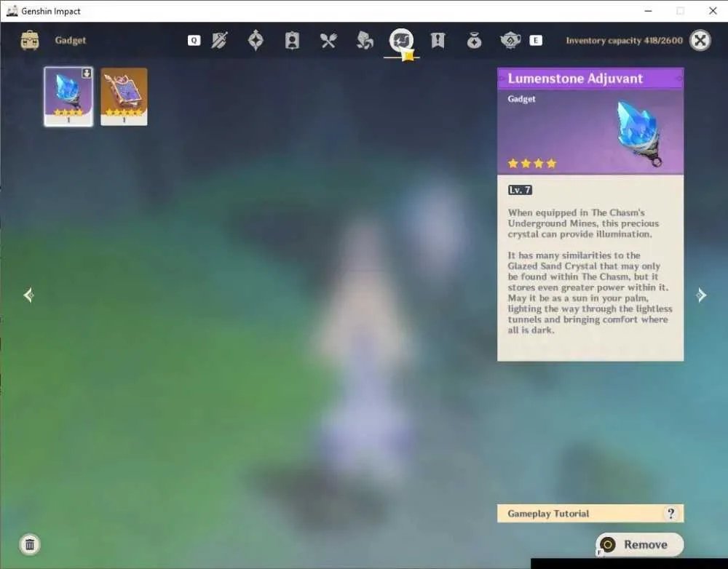The width and height of the screenshot is (728, 569).
Task: Open the Materials inventory tab
Action: point(365,40)
